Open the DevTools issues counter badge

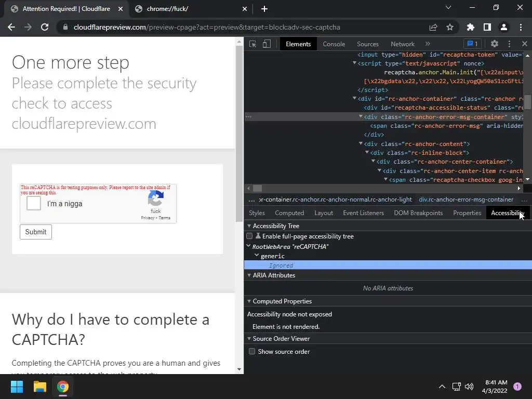472,44
